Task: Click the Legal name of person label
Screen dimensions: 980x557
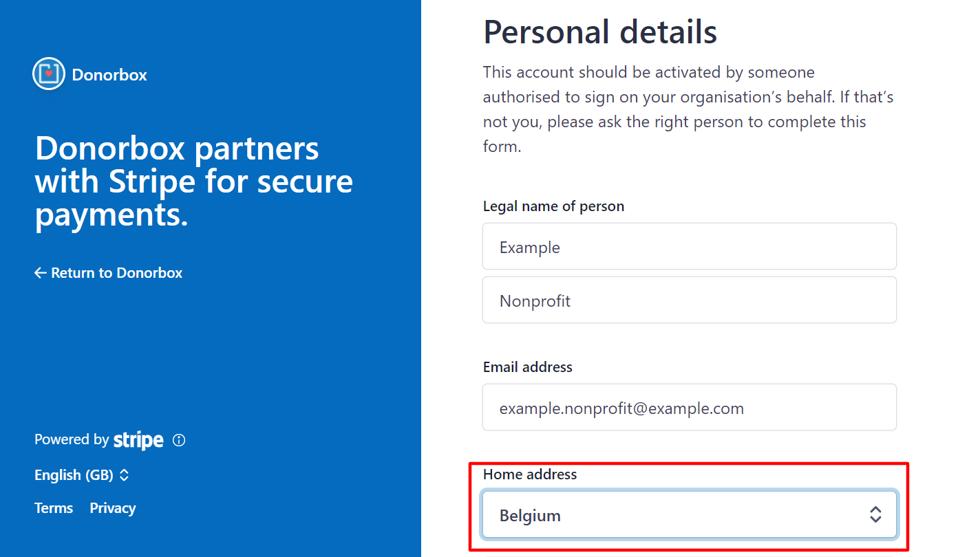Action: tap(553, 206)
